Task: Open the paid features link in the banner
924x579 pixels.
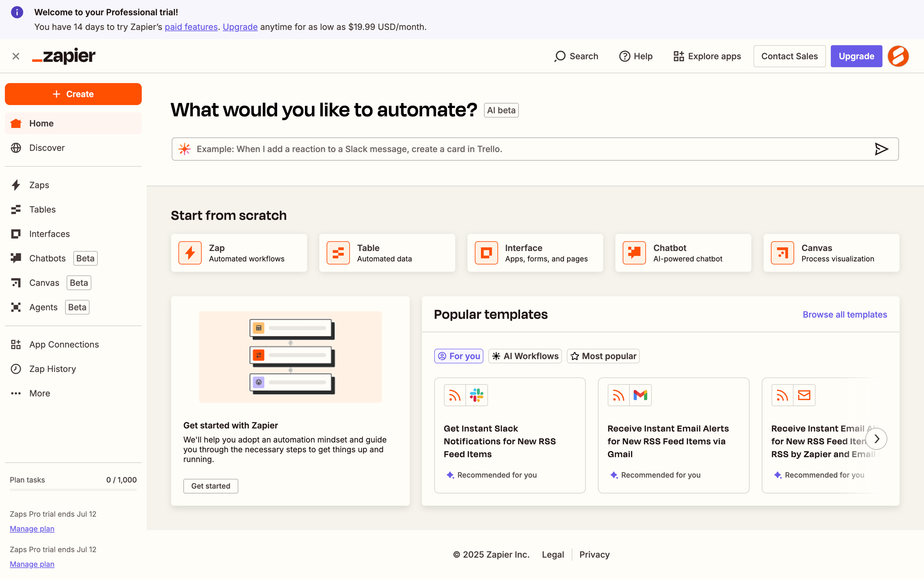Action: point(191,27)
